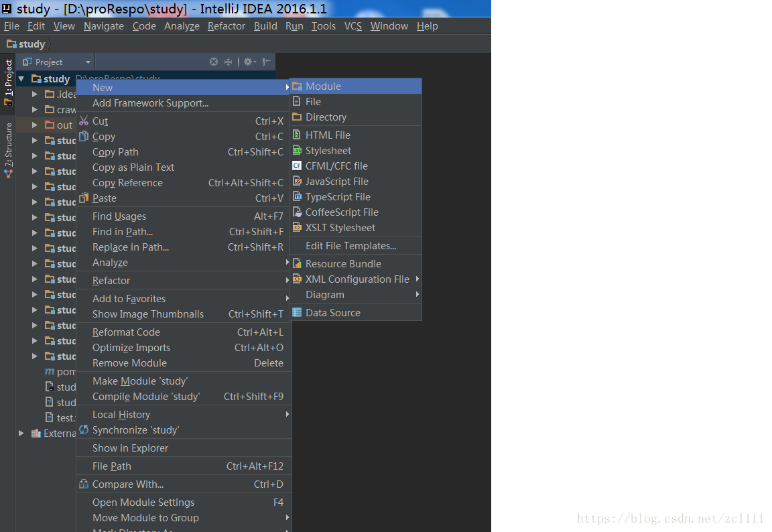
Task: Open the 7: Structure side tab
Action: pyautogui.click(x=8, y=150)
